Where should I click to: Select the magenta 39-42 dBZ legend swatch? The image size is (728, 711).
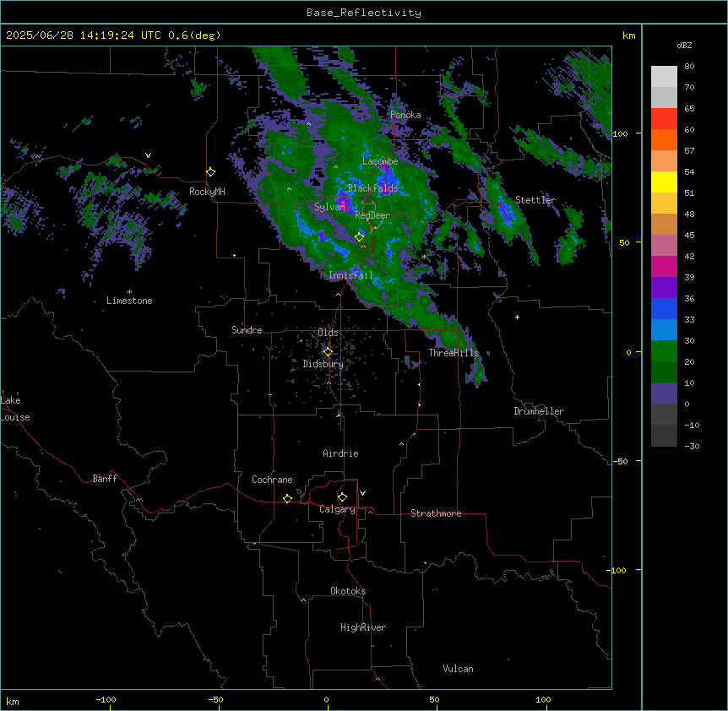pyautogui.click(x=664, y=266)
